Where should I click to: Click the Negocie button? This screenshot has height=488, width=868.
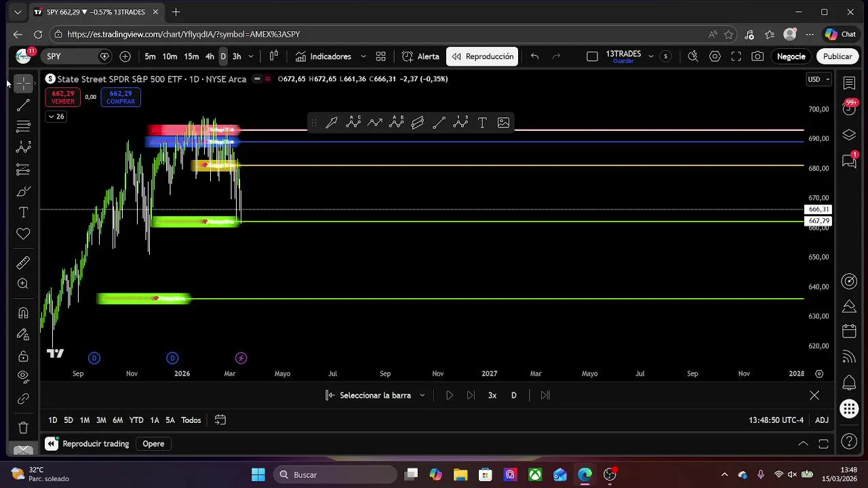(x=791, y=56)
